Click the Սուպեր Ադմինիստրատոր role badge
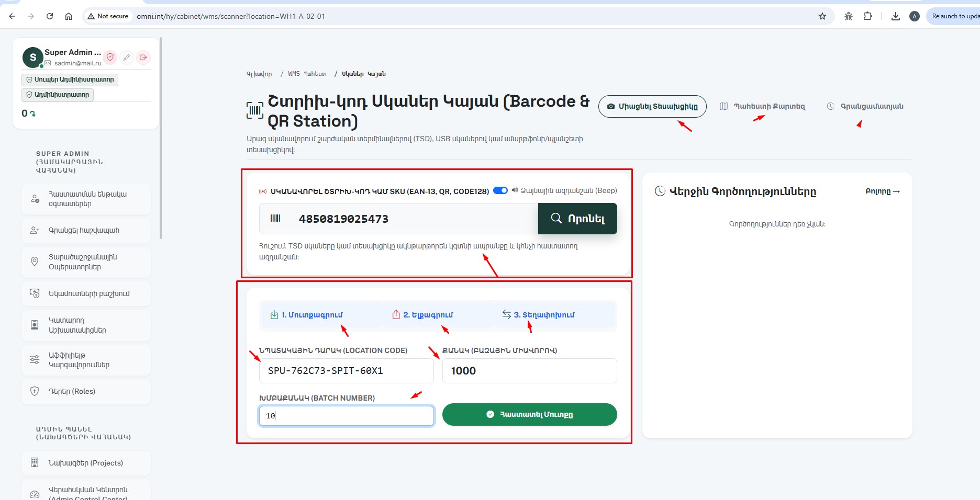Screen dimensions: 980x500 [x=70, y=79]
